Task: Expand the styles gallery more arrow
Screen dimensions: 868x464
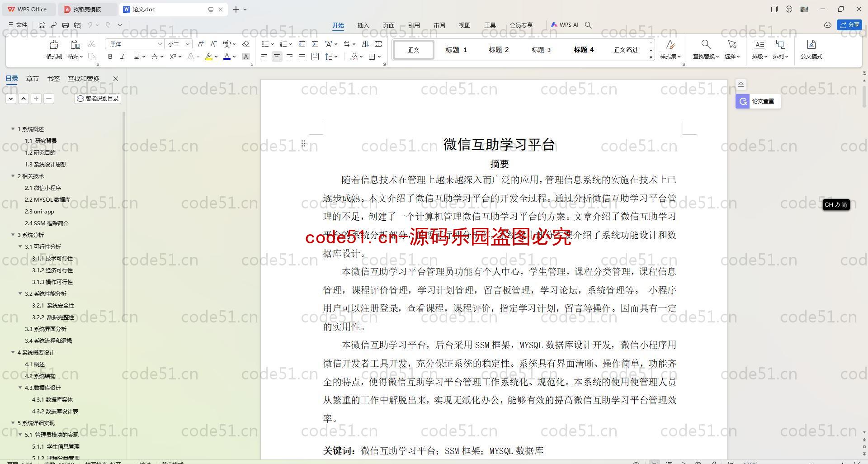Action: pos(651,57)
